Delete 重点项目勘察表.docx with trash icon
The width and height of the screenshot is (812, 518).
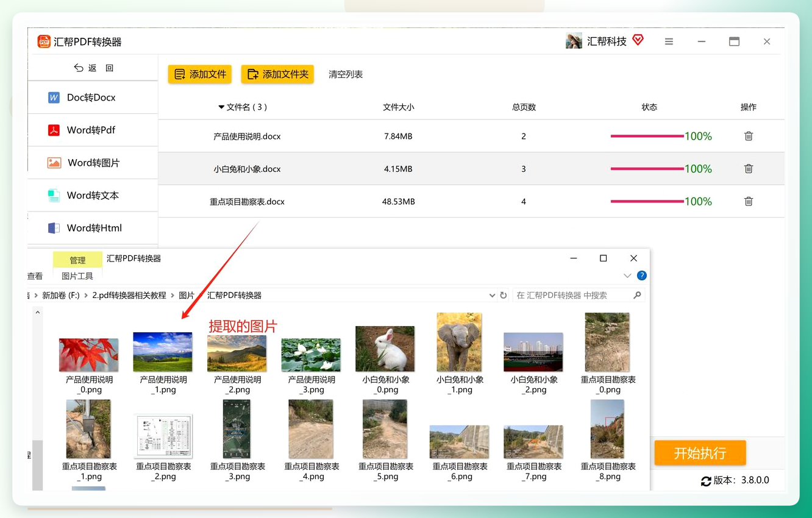(x=749, y=201)
